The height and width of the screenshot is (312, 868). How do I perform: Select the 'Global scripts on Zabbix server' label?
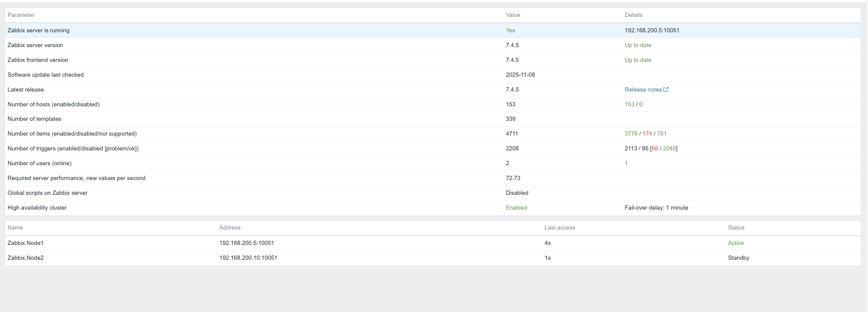click(47, 193)
